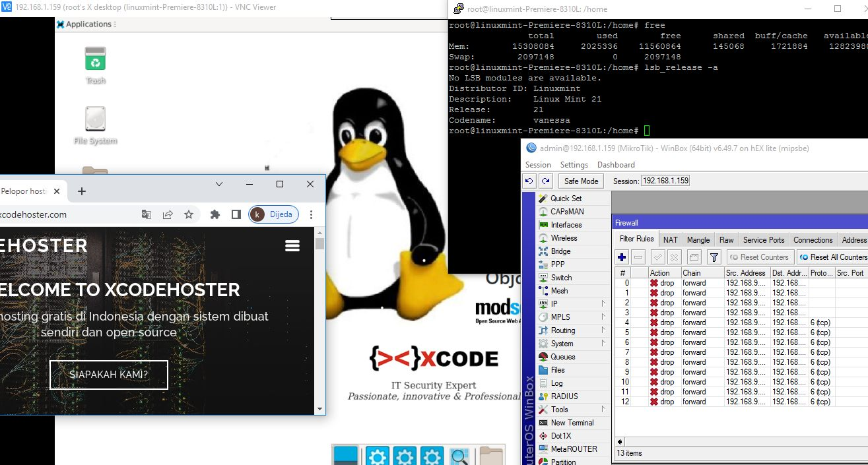Open Log in WinBox sidebar
The image size is (868, 465).
pos(556,383)
